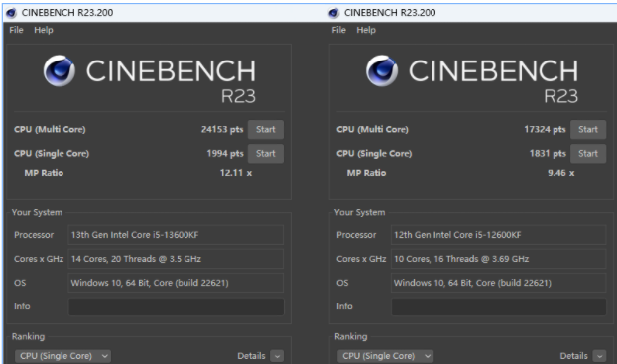This screenshot has width=617, height=364.
Task: Expand CPU (Single Core) ranking dropdown in right window
Action: point(386,356)
